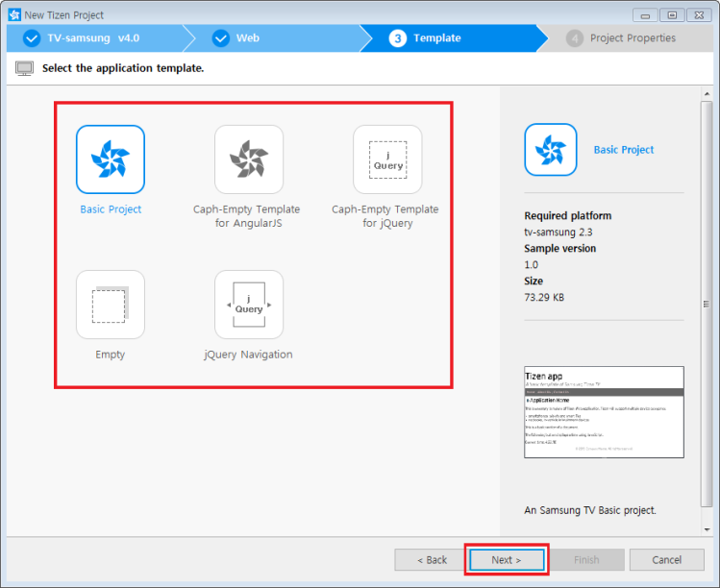Click the 'Empty' template label text

coord(111,355)
